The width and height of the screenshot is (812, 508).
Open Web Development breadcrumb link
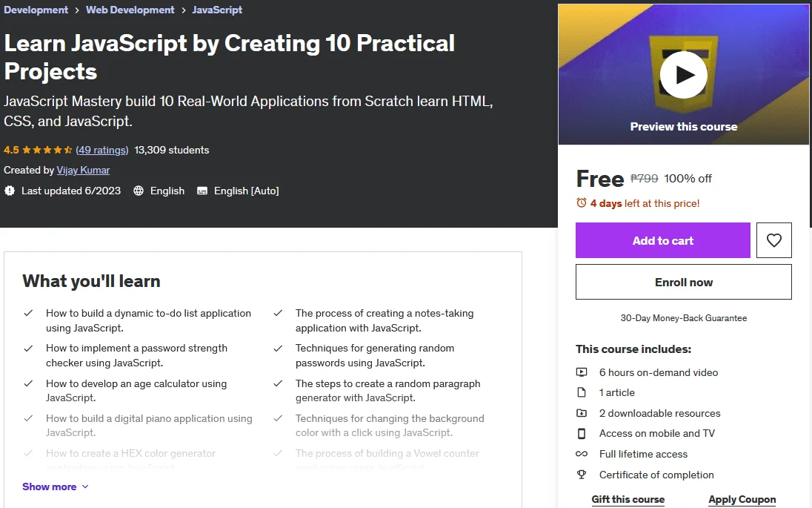tap(130, 10)
